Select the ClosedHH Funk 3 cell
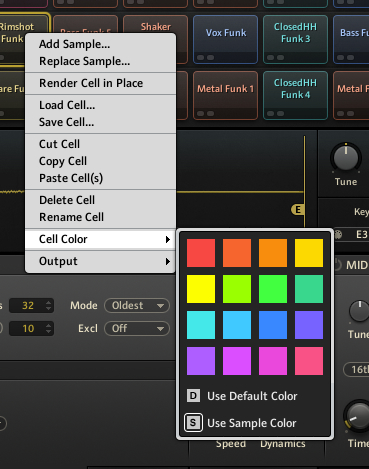The image size is (369, 469). click(x=295, y=39)
